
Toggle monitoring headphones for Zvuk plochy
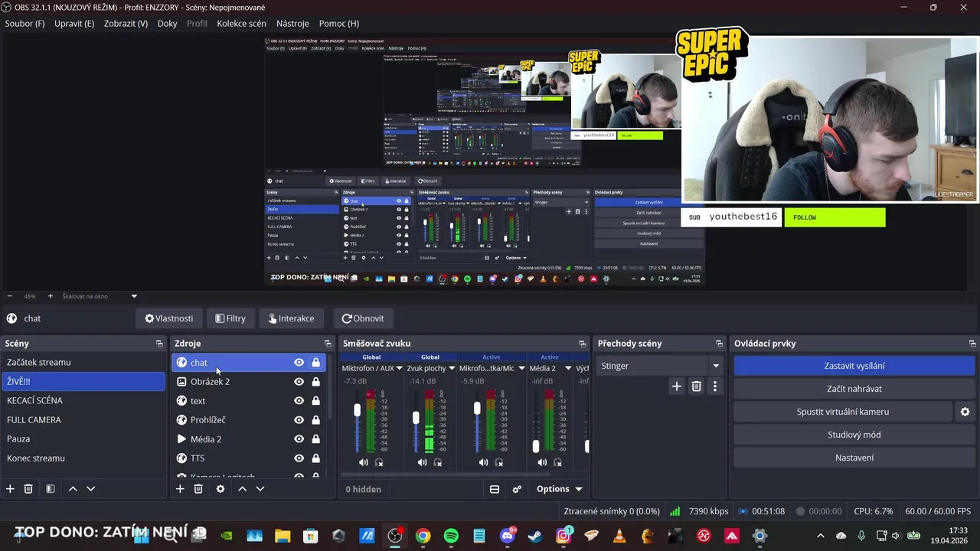438,462
